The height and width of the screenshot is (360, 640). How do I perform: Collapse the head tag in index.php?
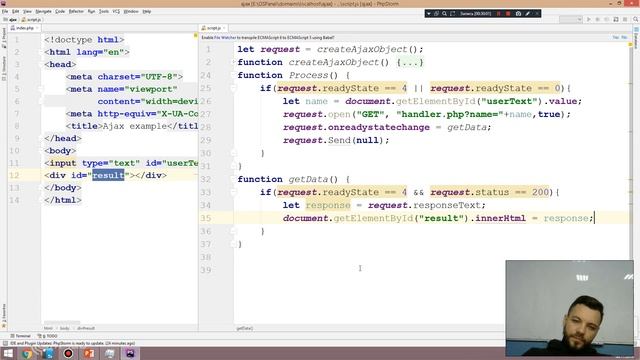[x=42, y=64]
